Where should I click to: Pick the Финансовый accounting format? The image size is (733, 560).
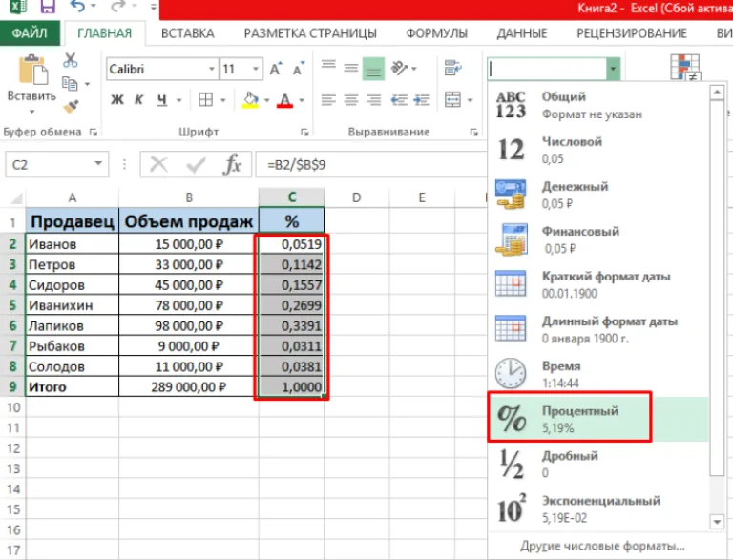pyautogui.click(x=598, y=240)
